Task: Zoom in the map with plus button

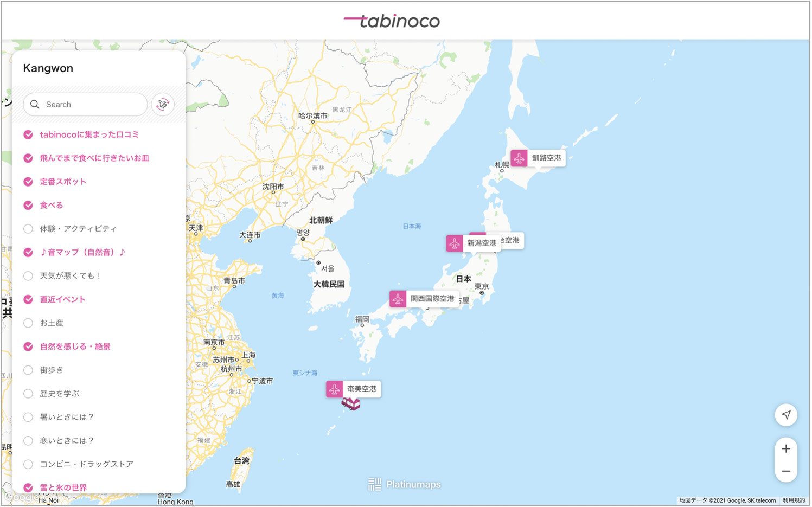Action: (786, 449)
